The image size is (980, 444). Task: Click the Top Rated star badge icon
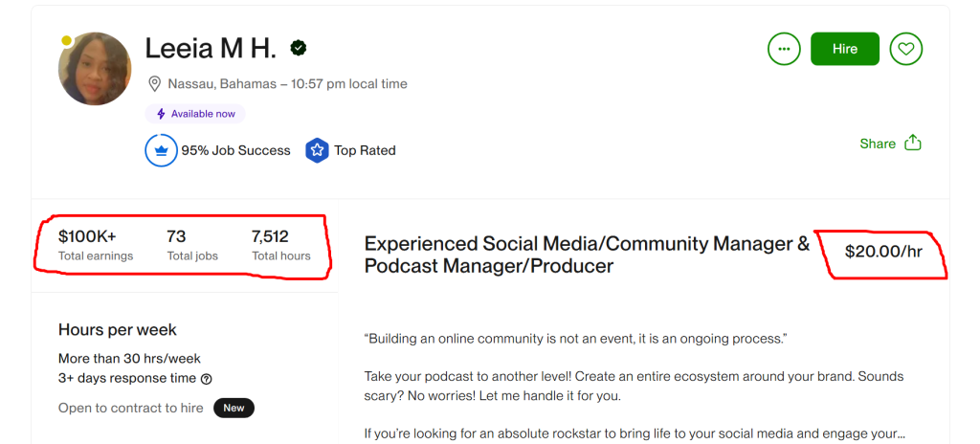[317, 150]
